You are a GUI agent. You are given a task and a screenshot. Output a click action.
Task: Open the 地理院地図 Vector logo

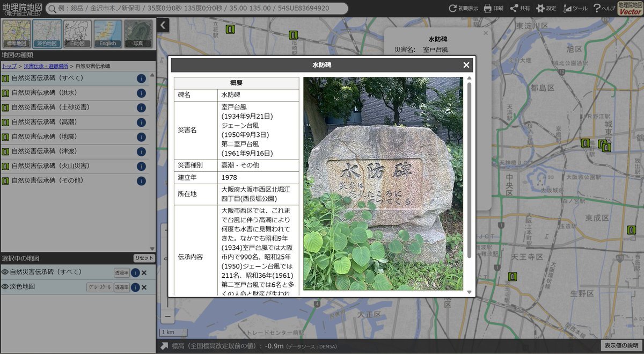pos(630,8)
